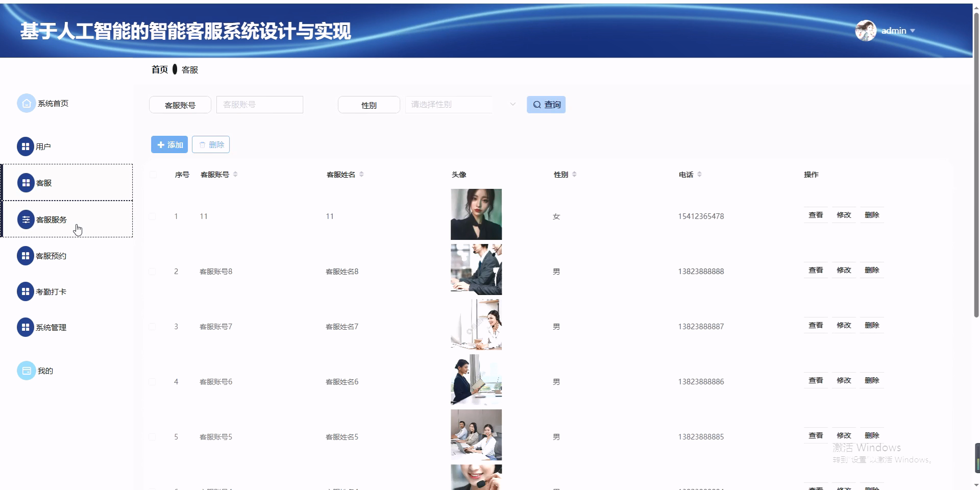Click the admin avatar picture
Image resolution: width=980 pixels, height=490 pixels.
click(866, 31)
